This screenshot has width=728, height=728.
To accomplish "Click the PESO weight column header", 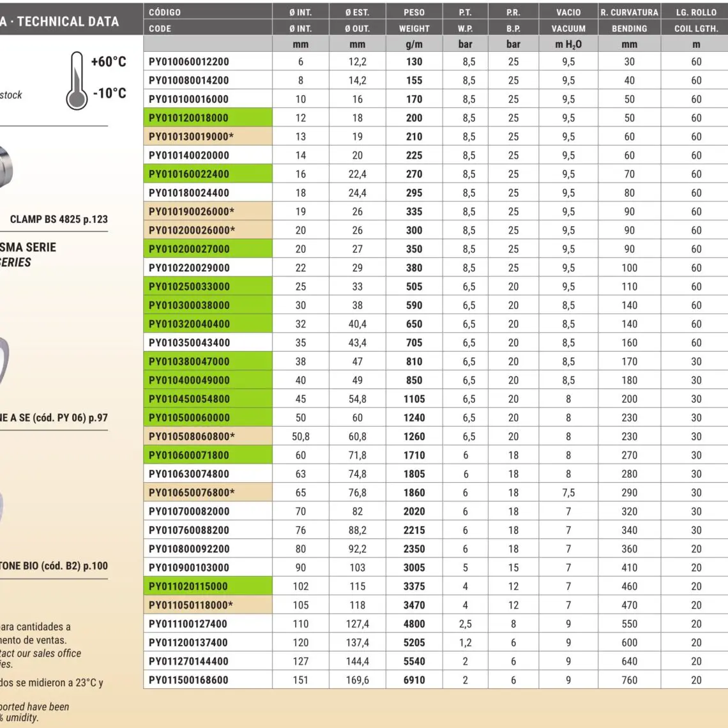I will pos(414,12).
